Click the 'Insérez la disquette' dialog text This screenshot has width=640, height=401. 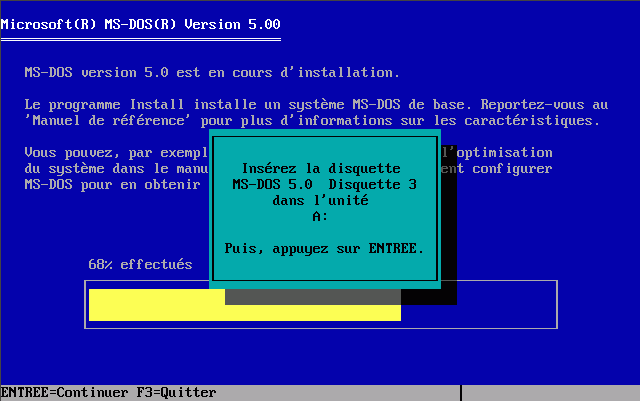[321, 169]
